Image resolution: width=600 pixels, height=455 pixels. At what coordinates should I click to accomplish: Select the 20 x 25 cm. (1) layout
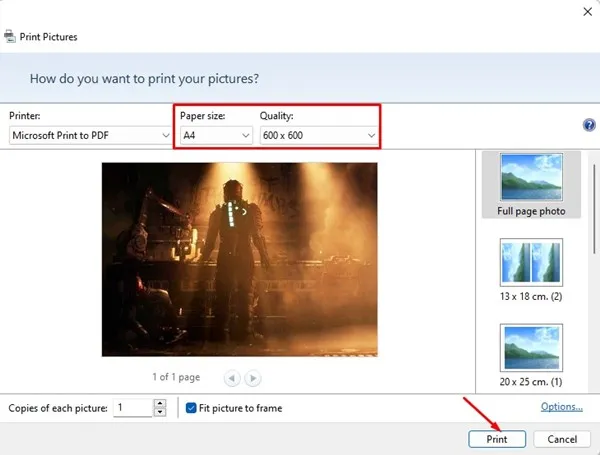tap(531, 355)
